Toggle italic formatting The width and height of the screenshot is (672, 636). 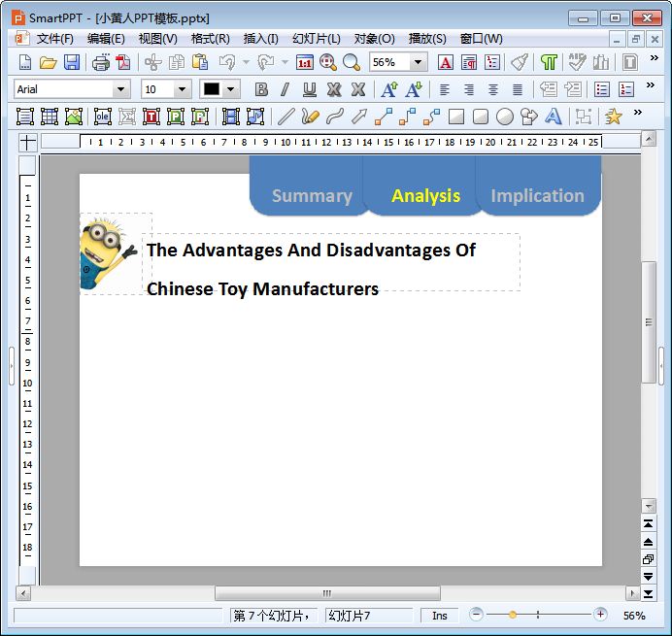coord(285,89)
